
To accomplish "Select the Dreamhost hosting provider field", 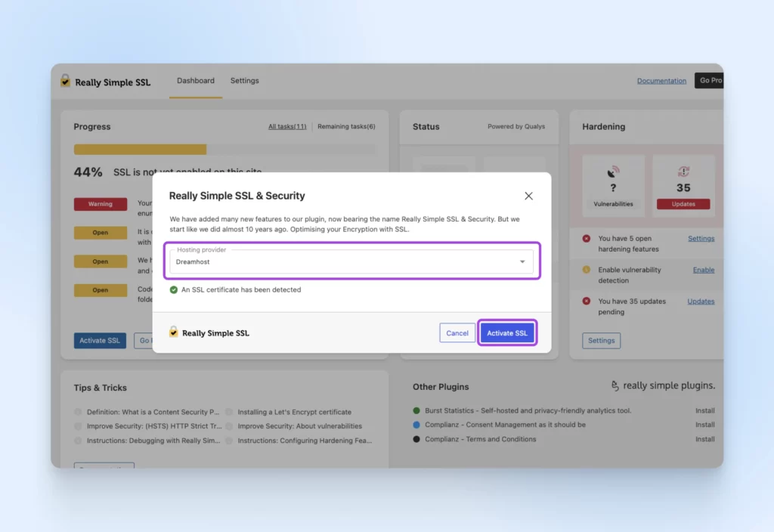I will pyautogui.click(x=351, y=261).
